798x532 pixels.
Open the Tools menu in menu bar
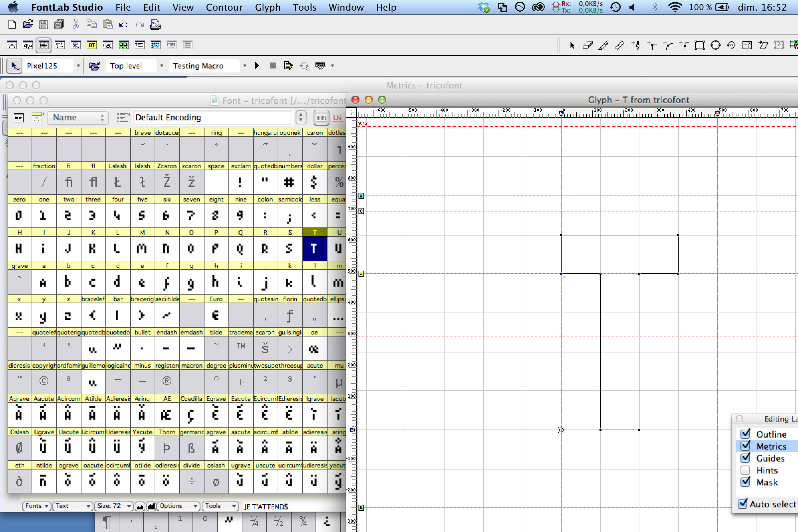(x=305, y=7)
